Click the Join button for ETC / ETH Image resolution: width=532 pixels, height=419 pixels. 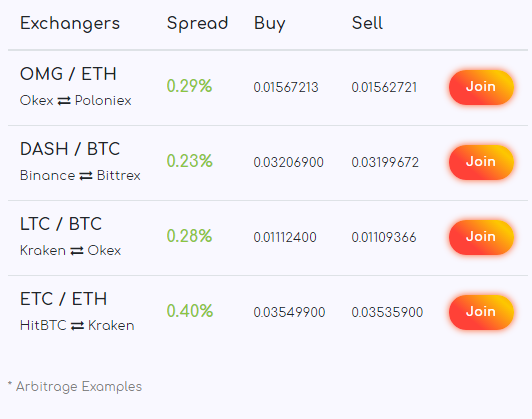pos(481,312)
